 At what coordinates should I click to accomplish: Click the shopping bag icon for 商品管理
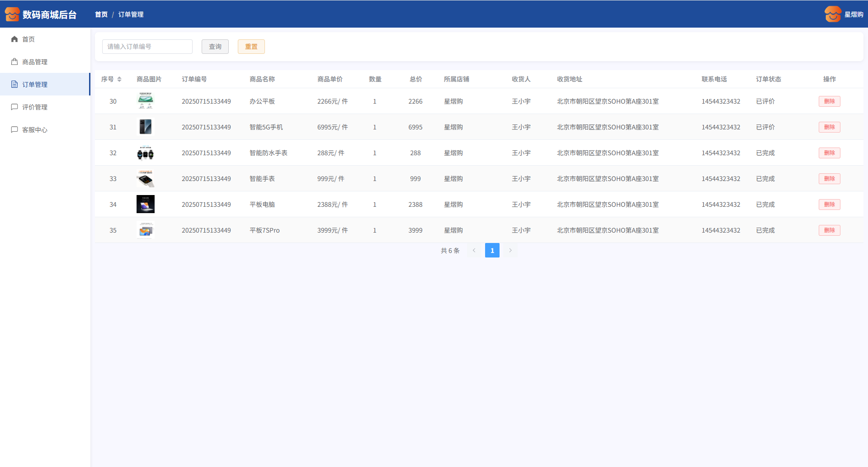point(14,62)
